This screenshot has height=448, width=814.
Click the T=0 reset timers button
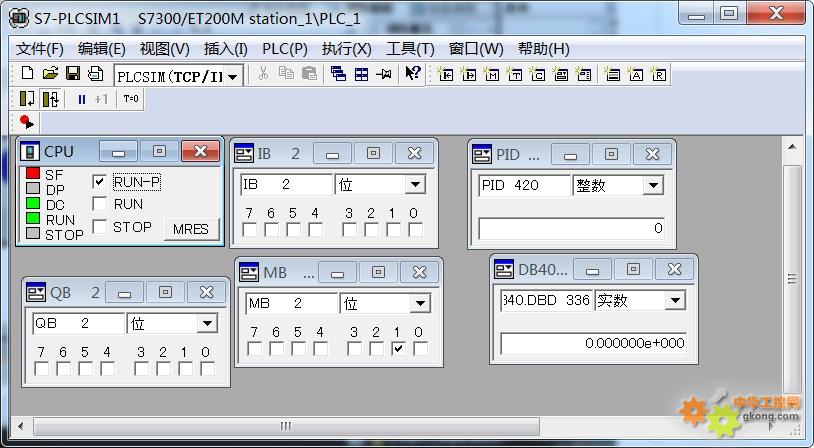(x=131, y=99)
